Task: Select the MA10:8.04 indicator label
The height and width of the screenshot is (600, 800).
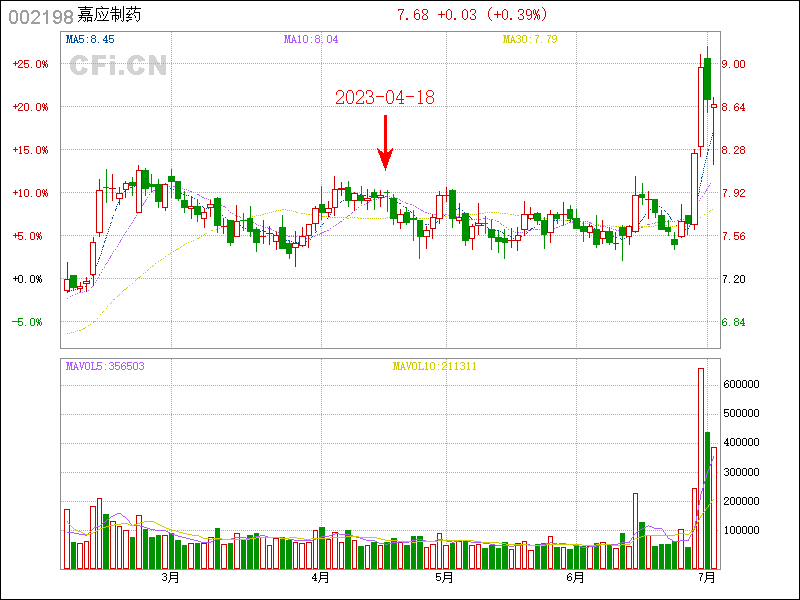Action: (x=311, y=39)
